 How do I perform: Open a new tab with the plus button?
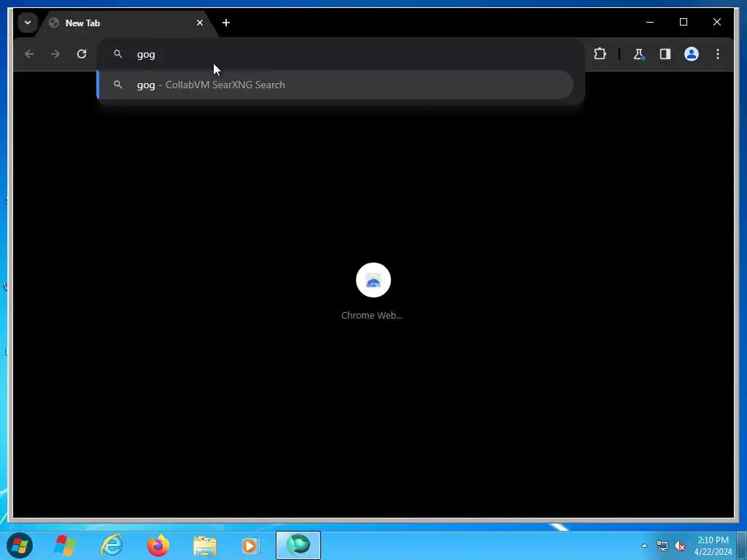coord(226,23)
